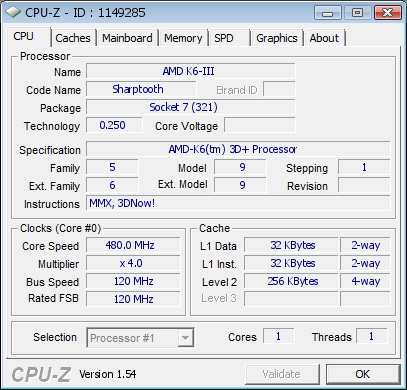Click the Core Speed value 480.0 MHz
The height and width of the screenshot is (390, 407).
[x=133, y=246]
